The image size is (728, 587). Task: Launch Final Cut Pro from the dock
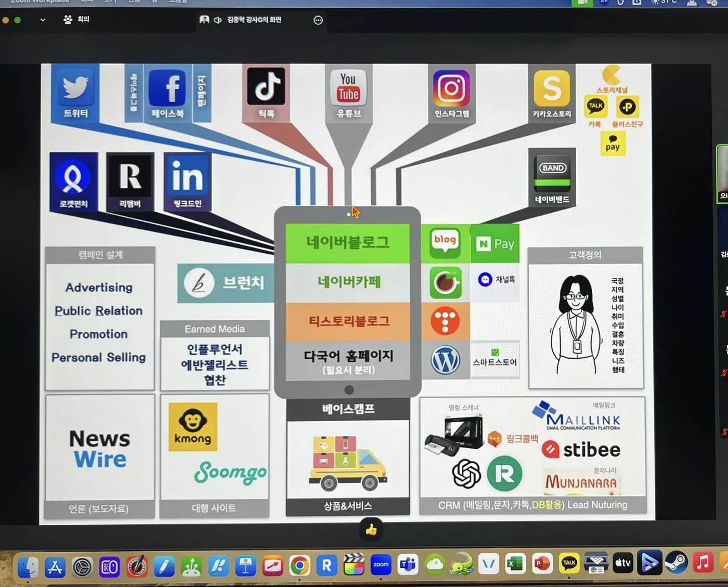pos(354,565)
